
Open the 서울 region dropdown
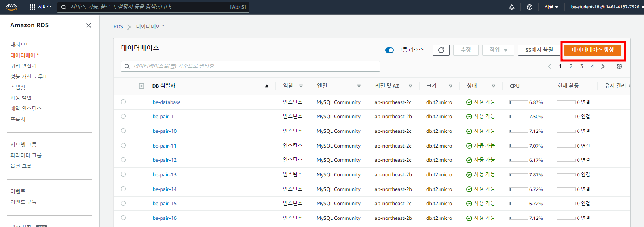click(x=551, y=7)
